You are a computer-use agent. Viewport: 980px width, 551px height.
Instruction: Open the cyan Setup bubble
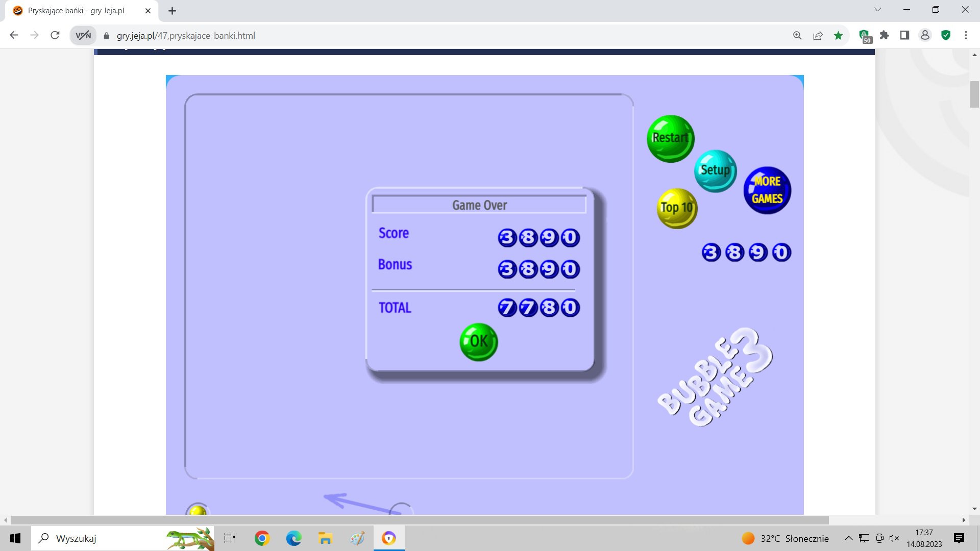pyautogui.click(x=715, y=171)
